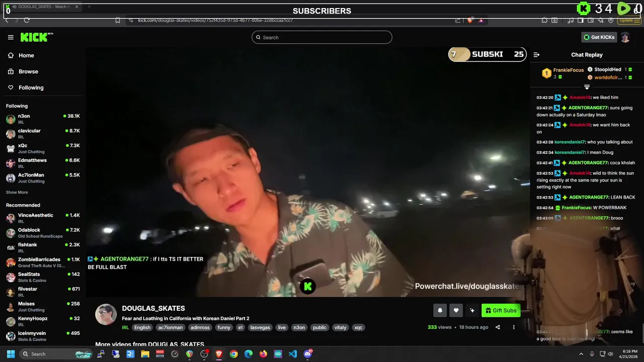The height and width of the screenshot is (362, 644).
Task: Click the browser bookmark icon
Action: pos(118,20)
